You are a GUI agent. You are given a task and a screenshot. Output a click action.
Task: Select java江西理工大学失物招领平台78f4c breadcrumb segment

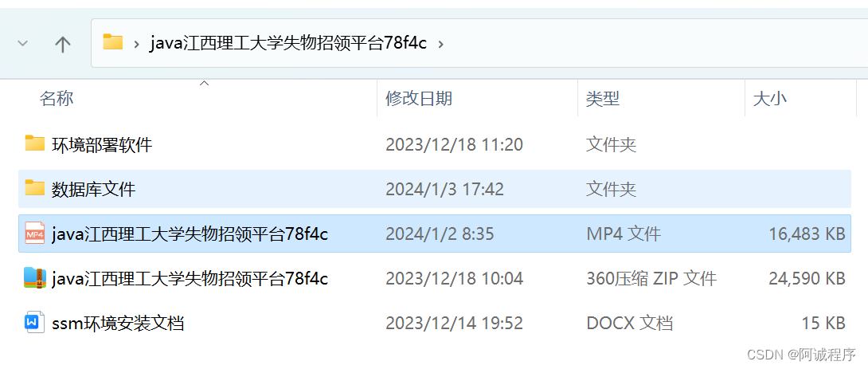(x=288, y=43)
